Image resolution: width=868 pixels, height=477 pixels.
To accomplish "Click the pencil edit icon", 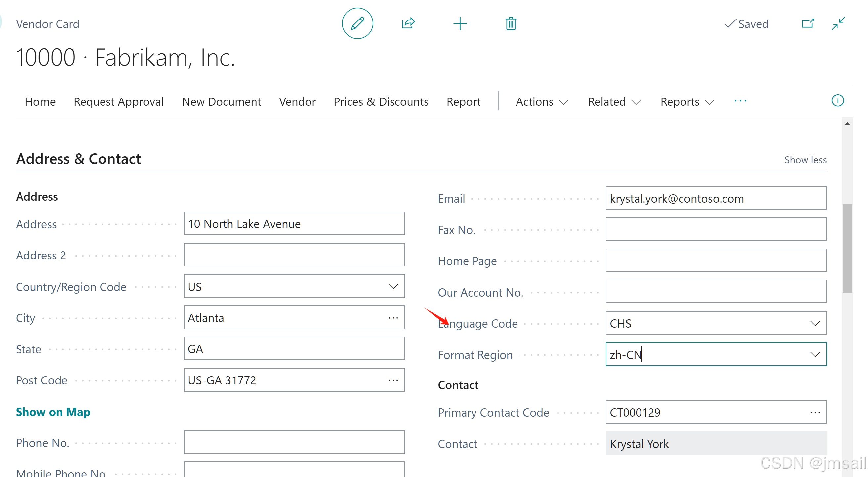I will (x=357, y=23).
